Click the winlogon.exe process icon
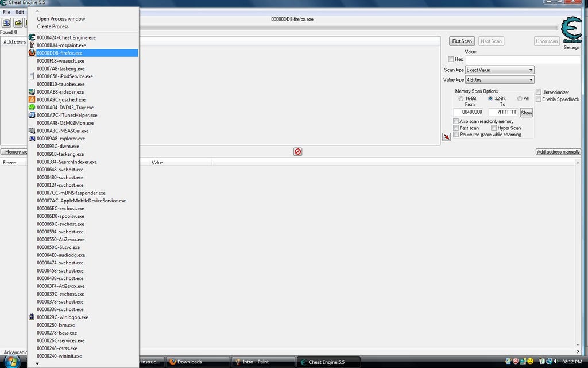The width and height of the screenshot is (588, 368). (32, 317)
